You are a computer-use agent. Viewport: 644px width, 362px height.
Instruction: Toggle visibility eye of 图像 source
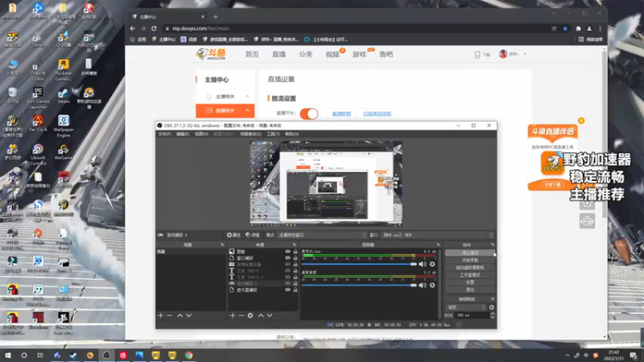pos(287,252)
